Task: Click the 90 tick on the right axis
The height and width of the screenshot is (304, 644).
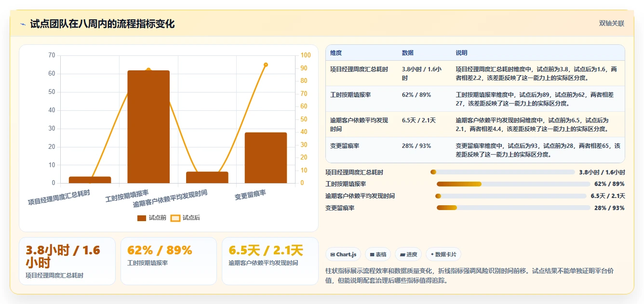Action: [304, 68]
